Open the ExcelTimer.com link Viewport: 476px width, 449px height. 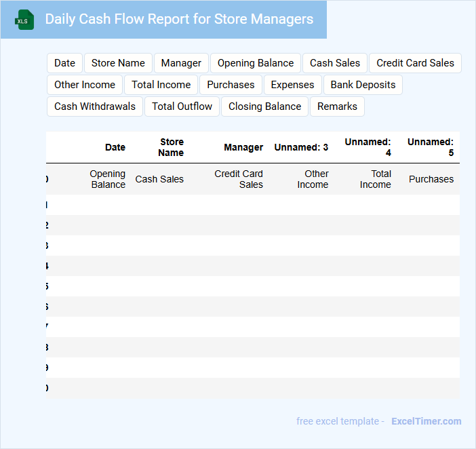click(x=426, y=421)
